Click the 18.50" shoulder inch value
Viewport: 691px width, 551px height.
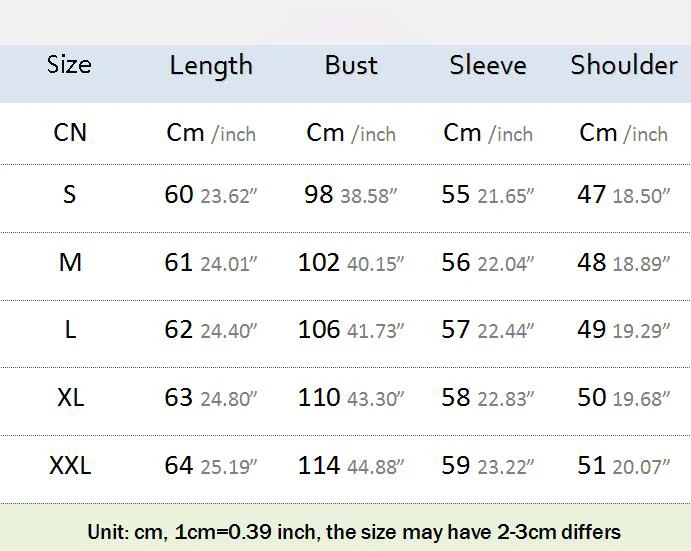641,196
